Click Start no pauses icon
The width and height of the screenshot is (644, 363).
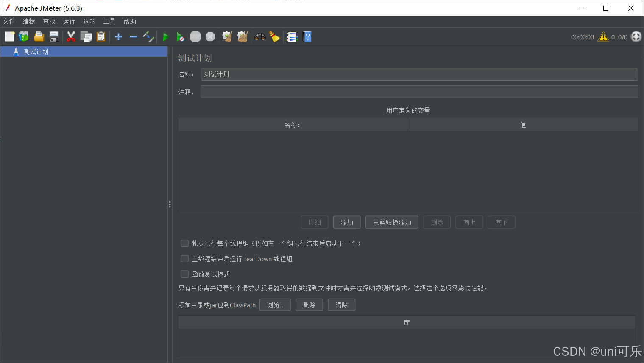[x=180, y=37]
